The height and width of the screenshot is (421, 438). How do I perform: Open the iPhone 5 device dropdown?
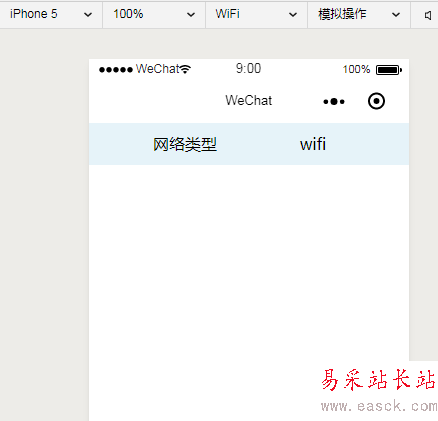pyautogui.click(x=51, y=15)
